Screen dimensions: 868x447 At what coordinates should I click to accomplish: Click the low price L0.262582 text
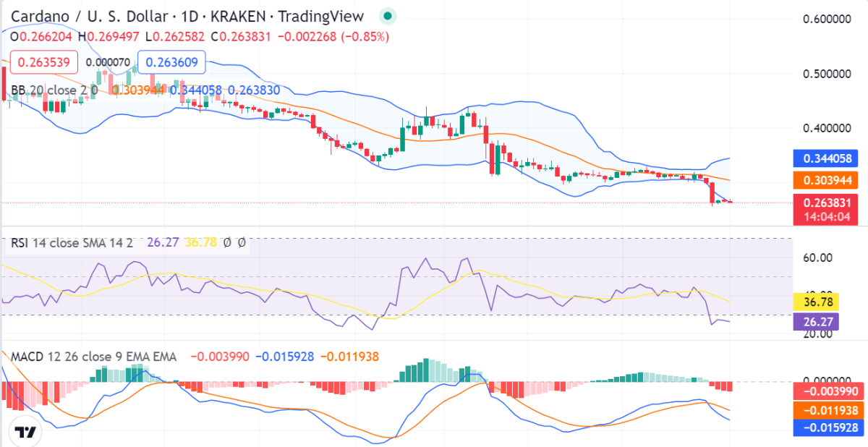(175, 37)
